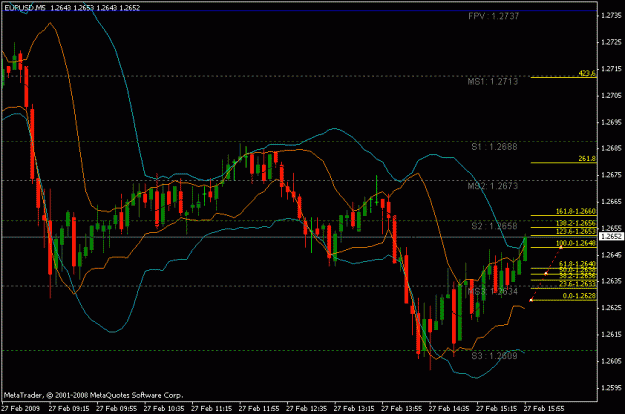This screenshot has height=414, width=625.
Task: Click the 100.0-1.2648 Fibonacci level label
Action: [x=576, y=243]
